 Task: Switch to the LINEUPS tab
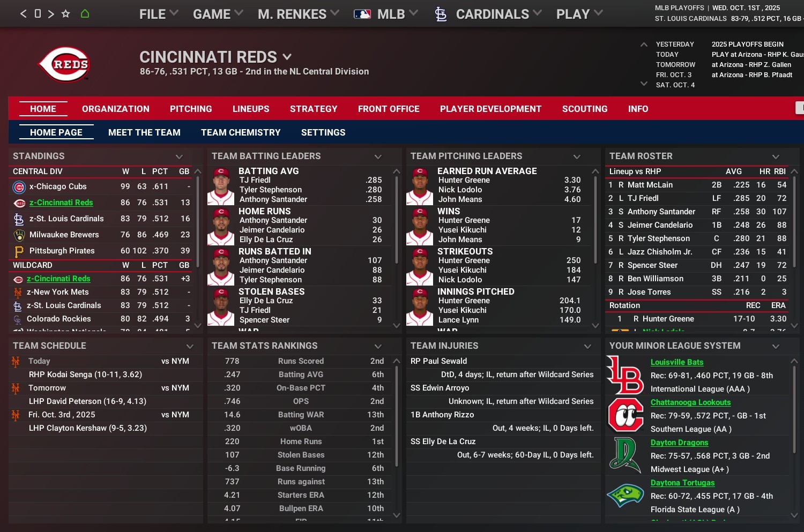pos(251,109)
